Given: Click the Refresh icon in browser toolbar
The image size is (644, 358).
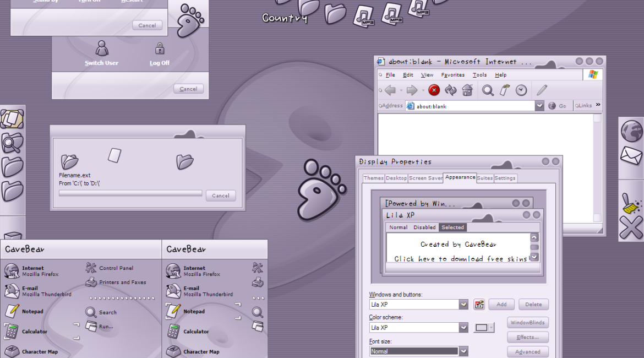Looking at the screenshot, I should (451, 90).
